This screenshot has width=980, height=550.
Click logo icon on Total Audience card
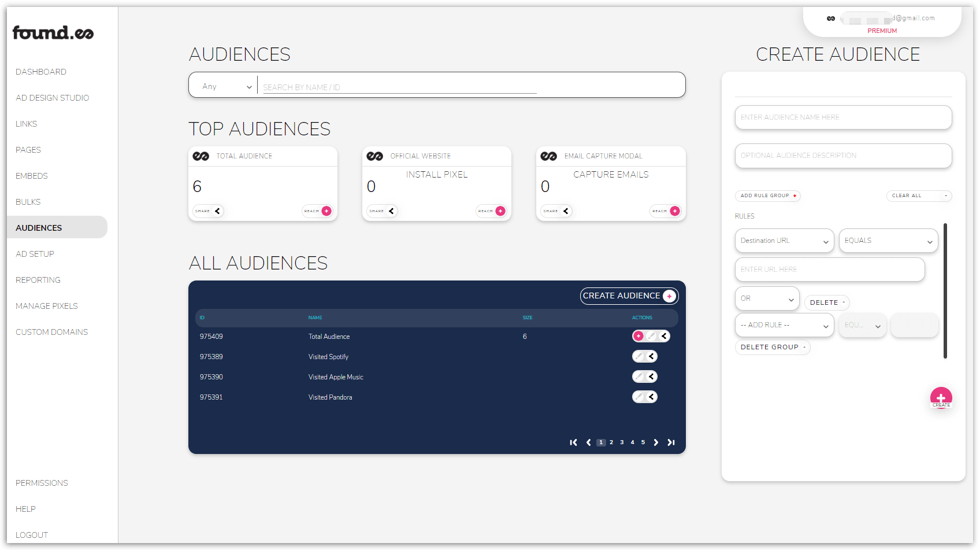201,156
